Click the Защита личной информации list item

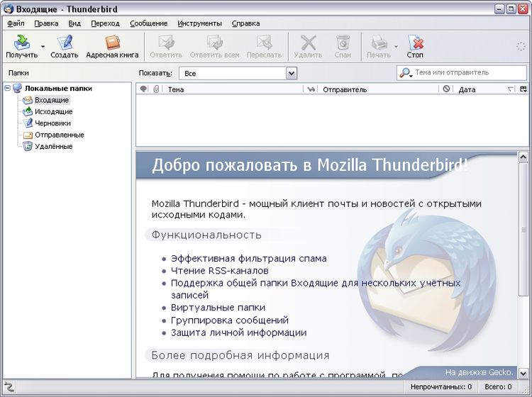click(x=239, y=332)
